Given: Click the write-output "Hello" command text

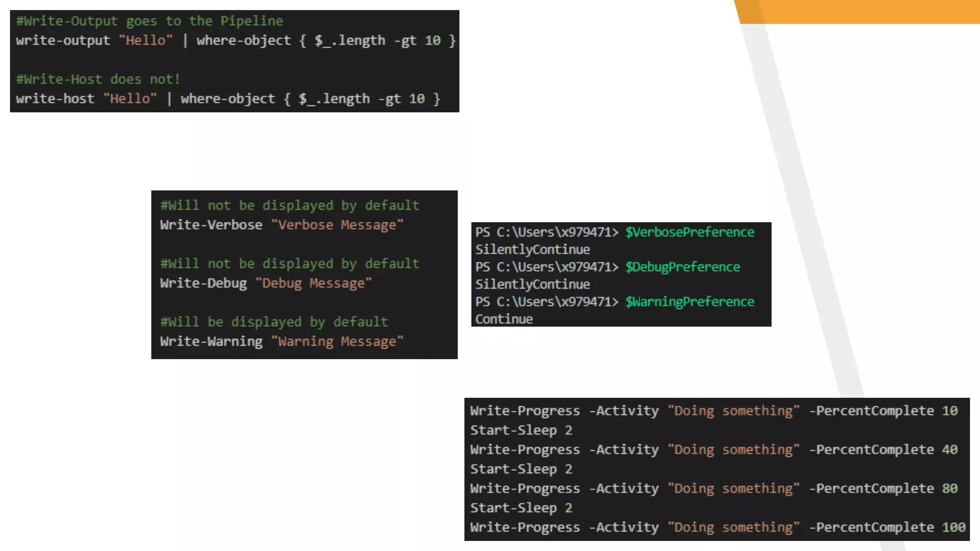Looking at the screenshot, I should [x=94, y=41].
